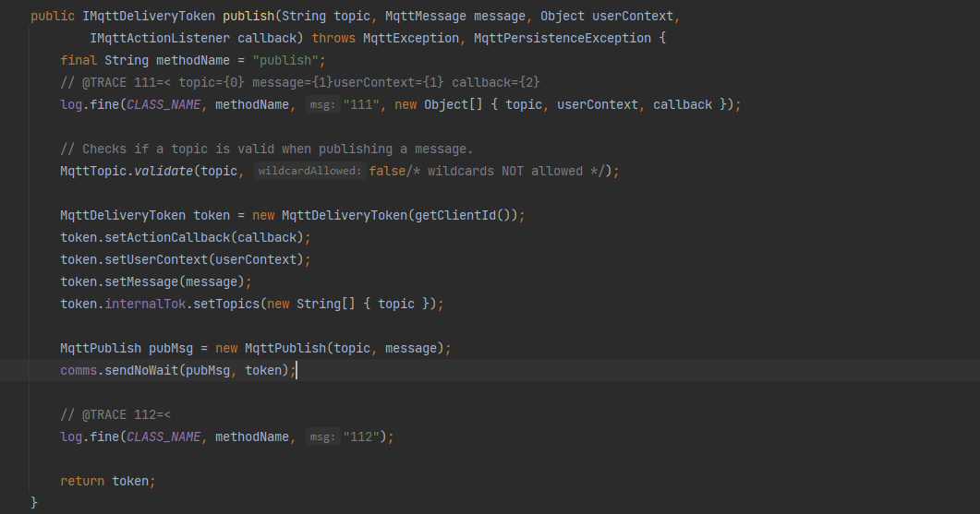
Task: Click the wildcardAllowed: parameter hint
Action: coord(309,171)
